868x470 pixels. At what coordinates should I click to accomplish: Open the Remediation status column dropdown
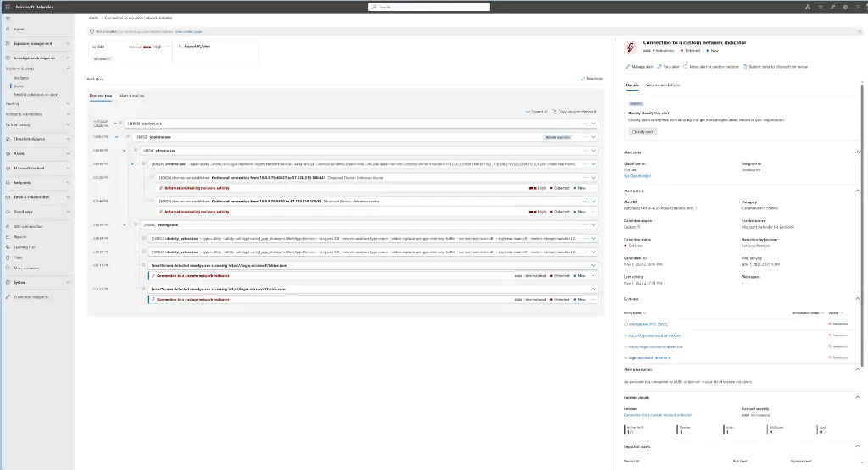tap(808, 313)
